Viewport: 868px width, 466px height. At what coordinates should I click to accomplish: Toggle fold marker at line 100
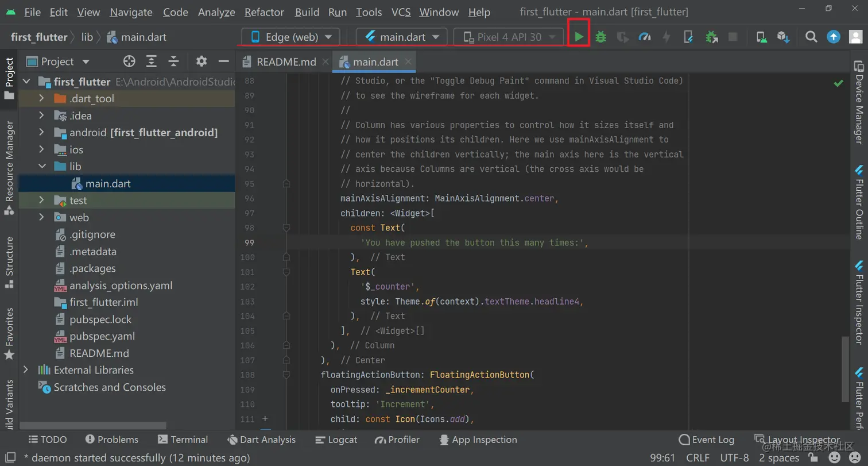(286, 257)
